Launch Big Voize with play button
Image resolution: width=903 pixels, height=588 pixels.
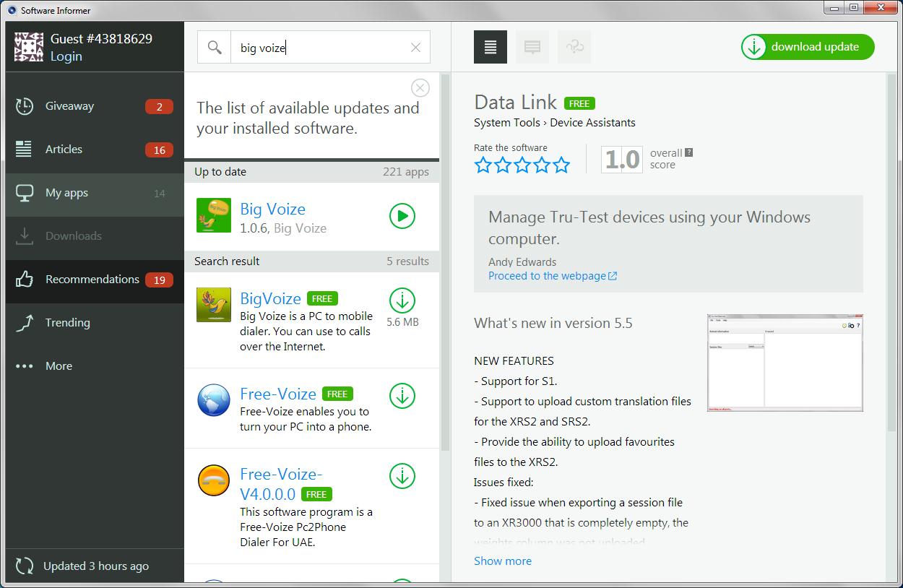pos(402,216)
